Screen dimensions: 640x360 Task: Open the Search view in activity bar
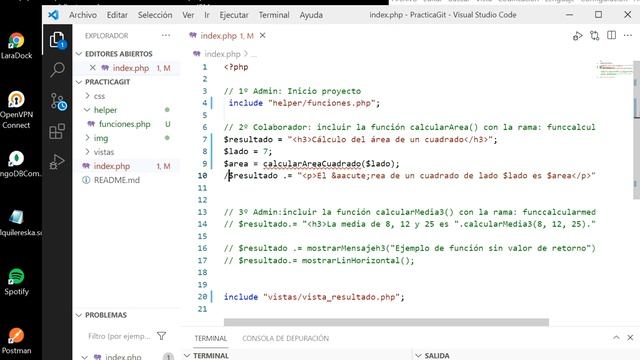57,70
